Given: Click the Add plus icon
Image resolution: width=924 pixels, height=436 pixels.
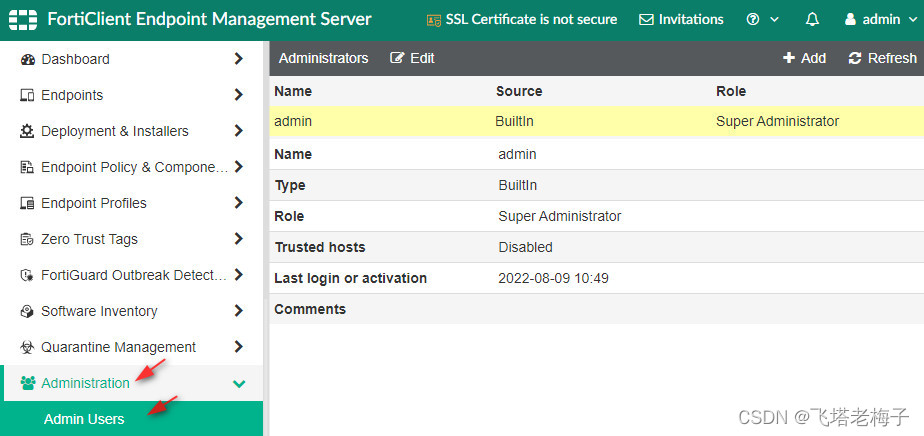Looking at the screenshot, I should (789, 58).
